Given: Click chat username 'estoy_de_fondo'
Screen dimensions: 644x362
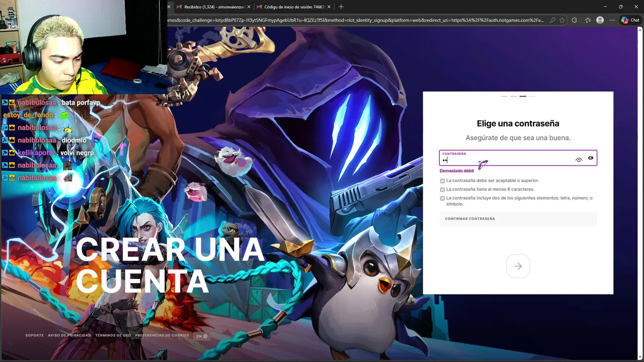Looking at the screenshot, I should point(28,115).
